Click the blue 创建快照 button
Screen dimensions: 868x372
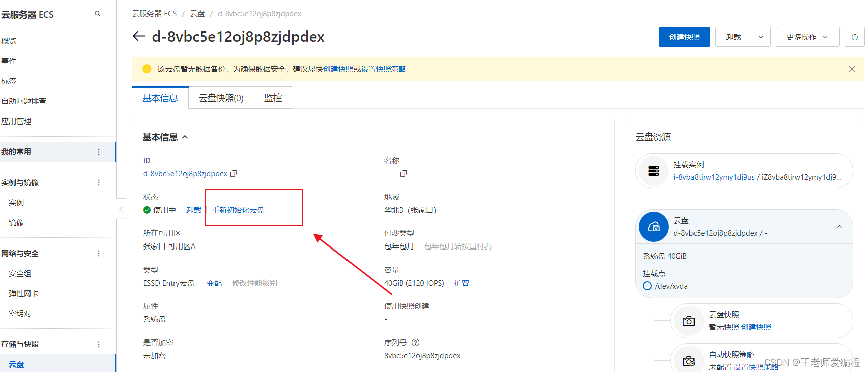[x=684, y=37]
